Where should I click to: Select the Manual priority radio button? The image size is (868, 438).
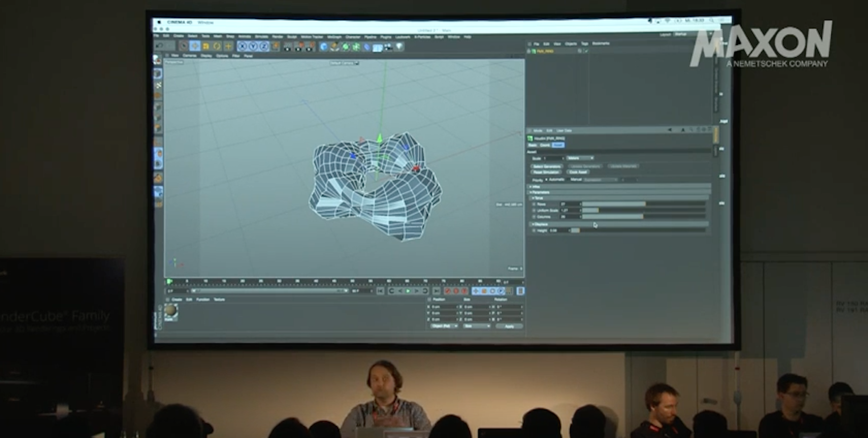[568, 180]
